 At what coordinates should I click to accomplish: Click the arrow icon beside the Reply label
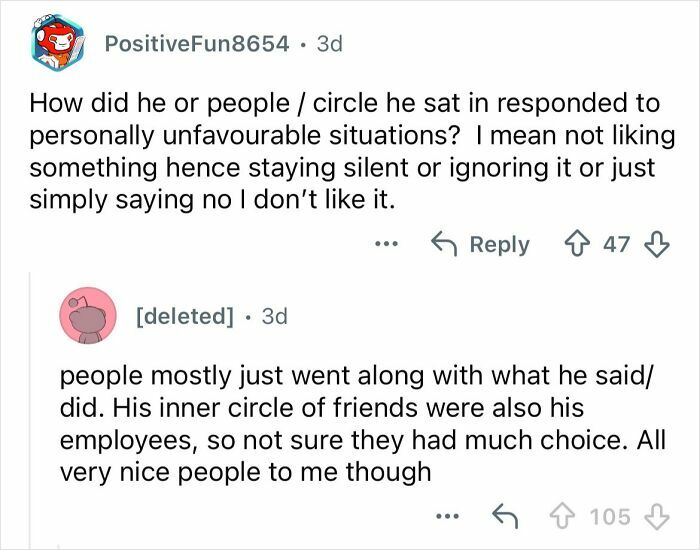[x=443, y=244]
